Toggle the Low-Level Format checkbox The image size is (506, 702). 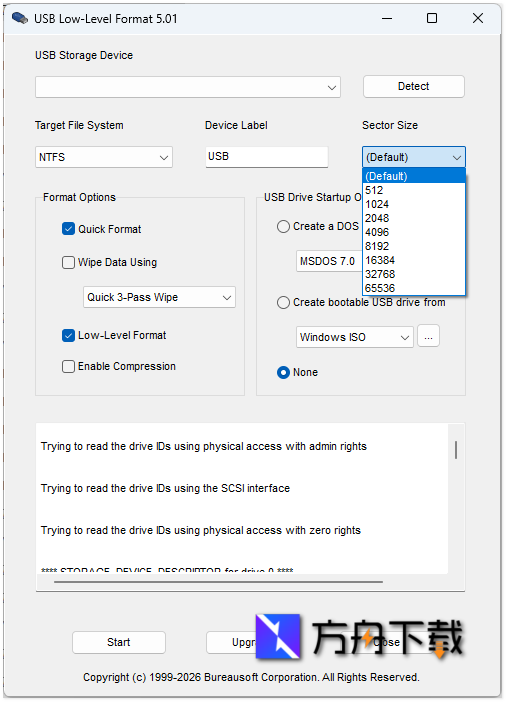(x=68, y=335)
